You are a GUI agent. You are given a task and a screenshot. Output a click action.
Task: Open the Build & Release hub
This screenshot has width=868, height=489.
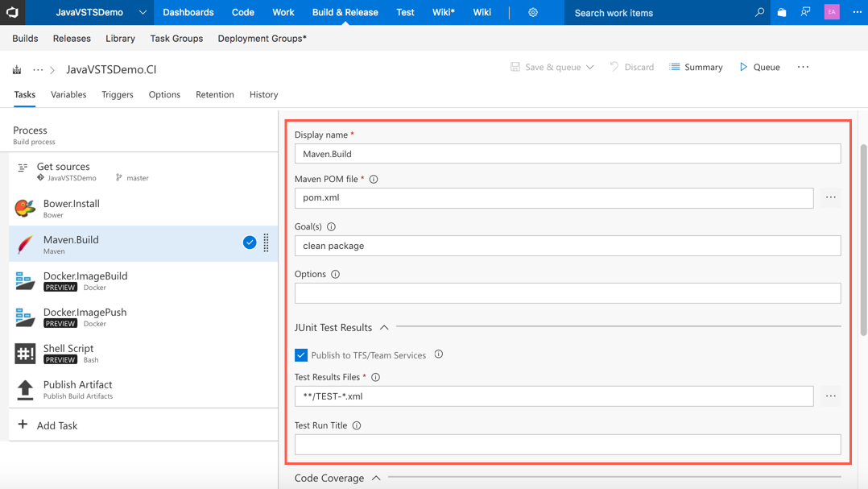pyautogui.click(x=345, y=12)
